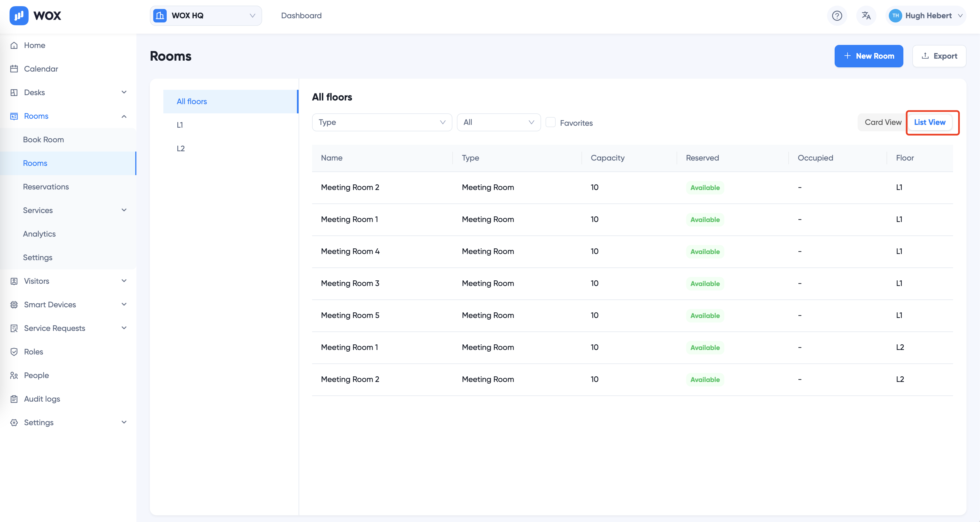Click the Export button

coord(939,56)
